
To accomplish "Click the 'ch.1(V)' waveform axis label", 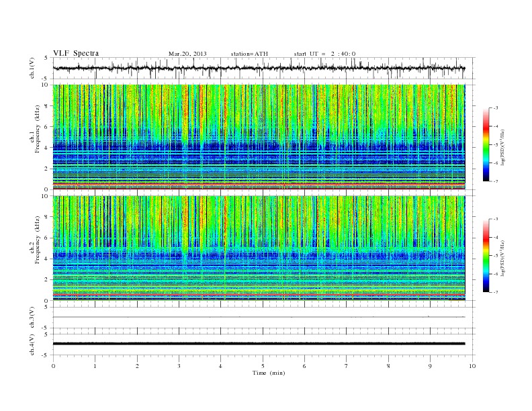I will point(32,68).
